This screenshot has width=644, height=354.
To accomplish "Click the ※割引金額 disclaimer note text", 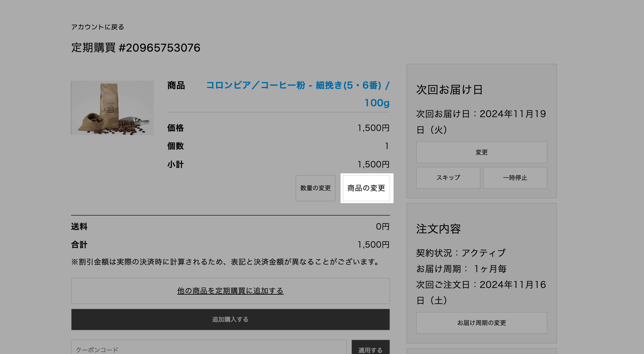I will click(225, 262).
